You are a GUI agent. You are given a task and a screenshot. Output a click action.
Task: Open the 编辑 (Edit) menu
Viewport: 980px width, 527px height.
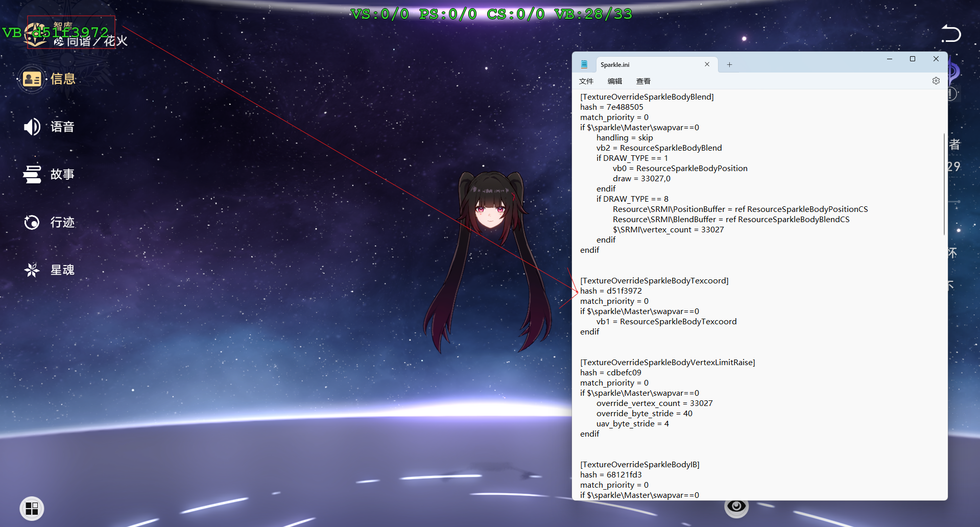[x=615, y=81]
